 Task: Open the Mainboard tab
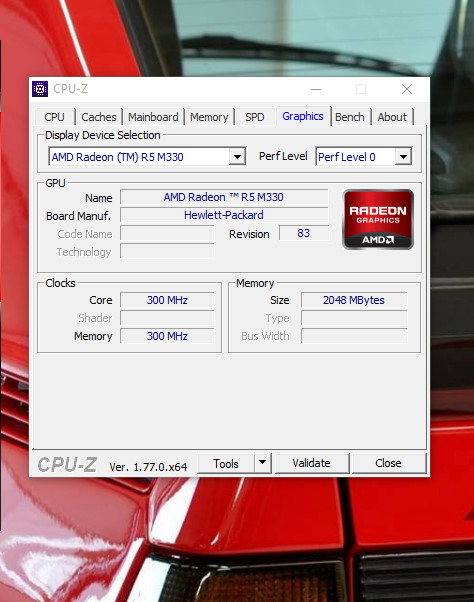click(x=153, y=117)
